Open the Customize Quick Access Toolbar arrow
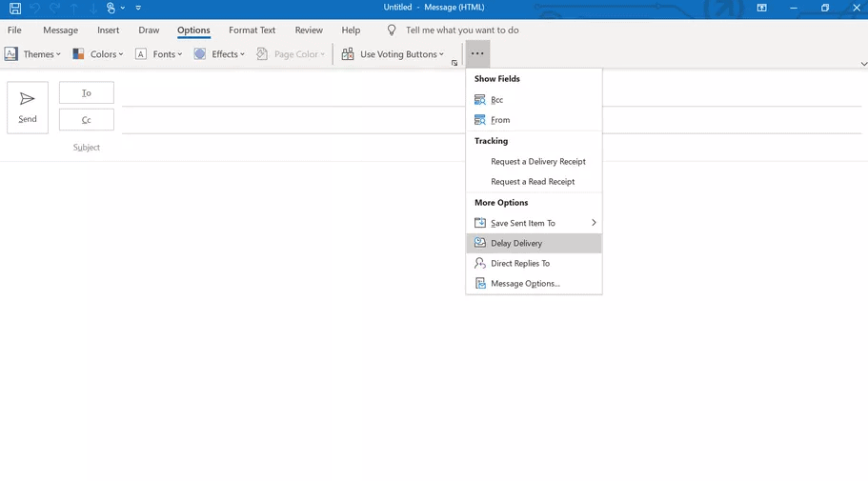868x481 pixels. [x=138, y=8]
